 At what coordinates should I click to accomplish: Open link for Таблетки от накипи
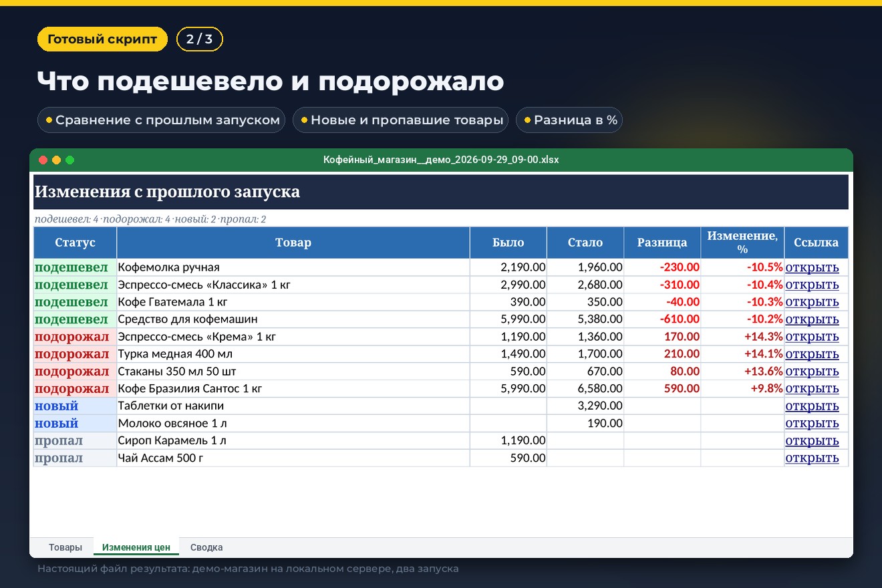[812, 406]
